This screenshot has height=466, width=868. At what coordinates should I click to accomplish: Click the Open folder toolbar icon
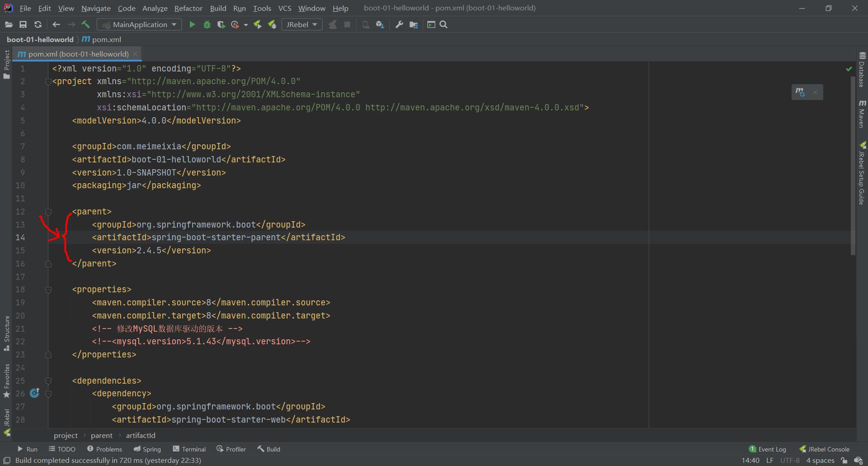[9, 24]
